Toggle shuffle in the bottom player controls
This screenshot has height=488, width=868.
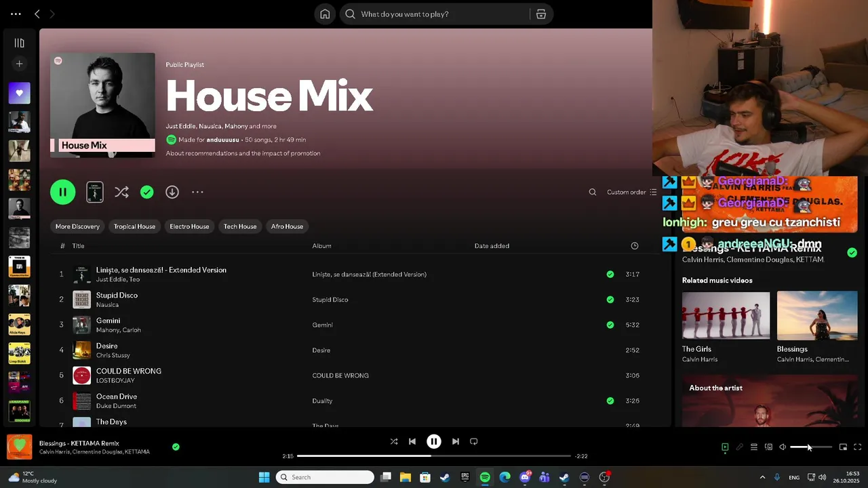coord(394,441)
